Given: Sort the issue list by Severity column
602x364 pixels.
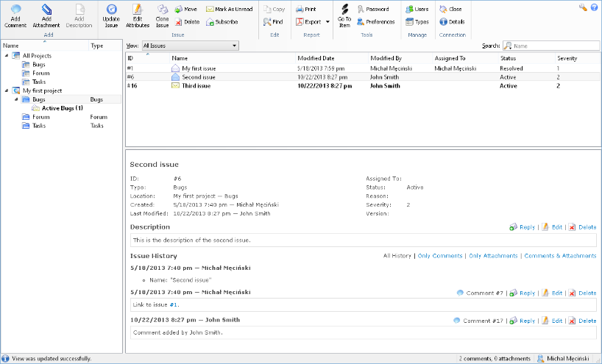Looking at the screenshot, I should (567, 58).
